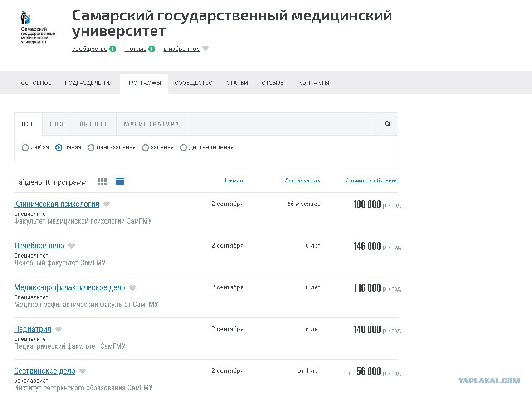Click the 140 000 price value
The image size is (532, 394).
point(367,330)
